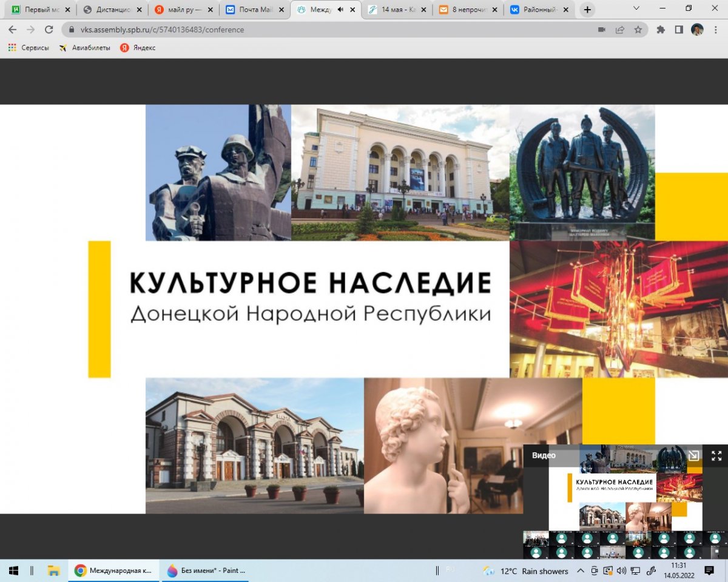View site security lock info
The image size is (728, 582).
tap(72, 29)
